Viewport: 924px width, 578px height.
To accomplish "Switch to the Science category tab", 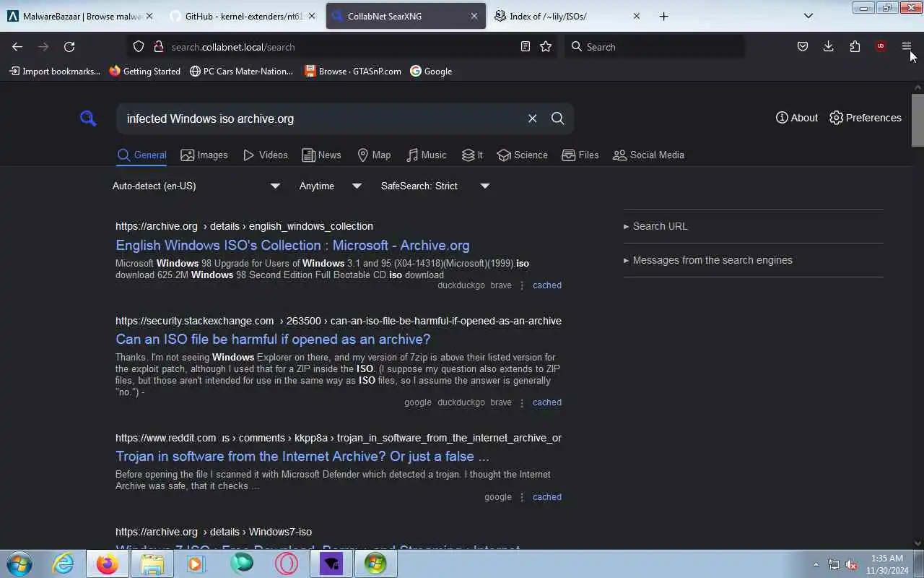I will pyautogui.click(x=523, y=155).
